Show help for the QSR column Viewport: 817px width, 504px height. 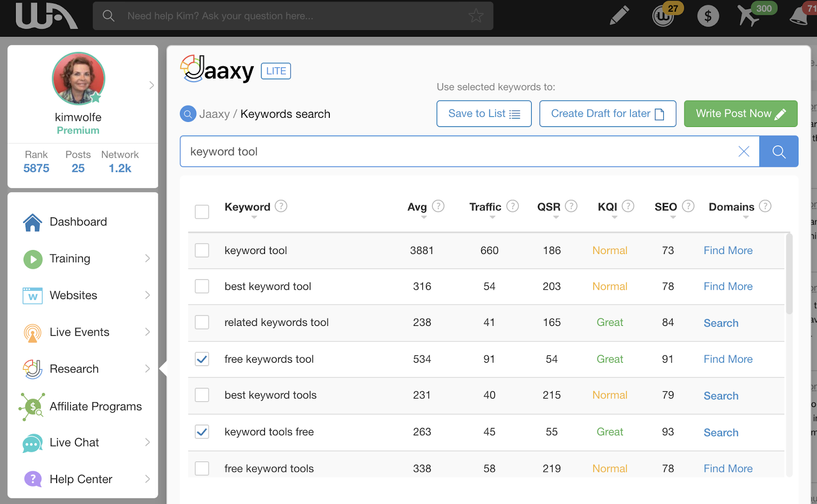click(x=571, y=206)
